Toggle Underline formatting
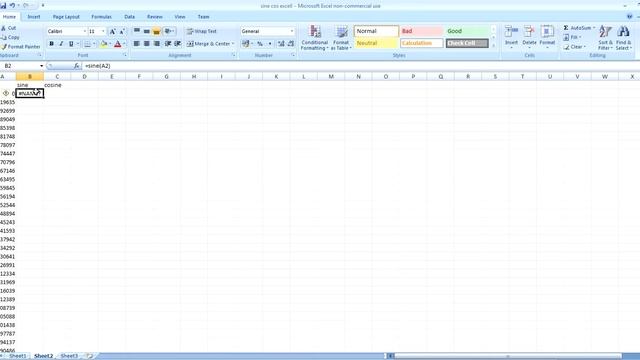640x360 pixels. [71, 44]
